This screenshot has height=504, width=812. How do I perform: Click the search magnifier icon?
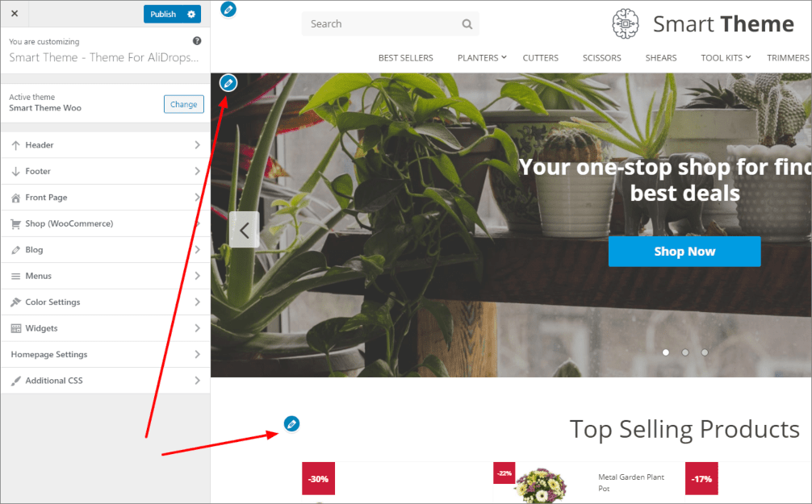pos(467,24)
